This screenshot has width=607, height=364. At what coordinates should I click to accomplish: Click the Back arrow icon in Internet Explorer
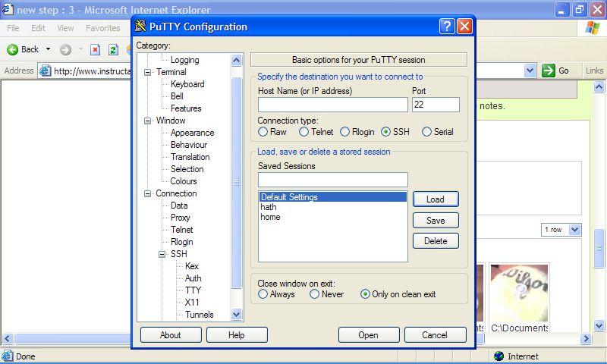pyautogui.click(x=12, y=49)
